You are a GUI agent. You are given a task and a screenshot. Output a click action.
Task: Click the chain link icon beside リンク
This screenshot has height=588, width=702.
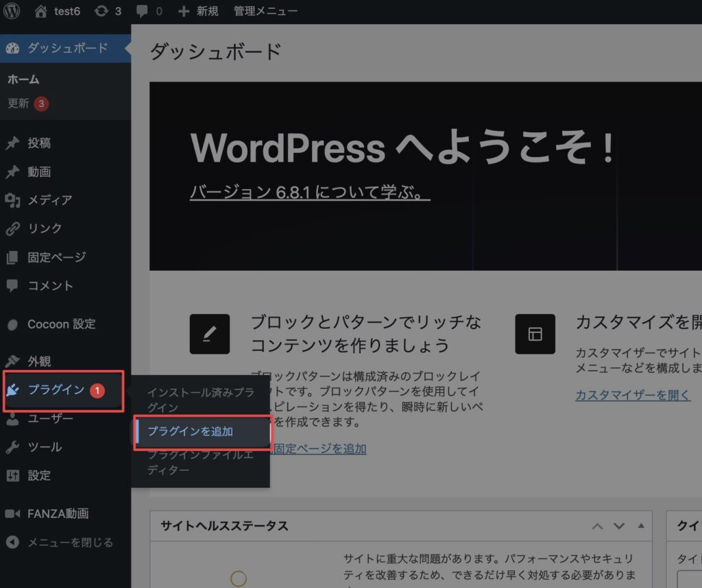(x=12, y=229)
